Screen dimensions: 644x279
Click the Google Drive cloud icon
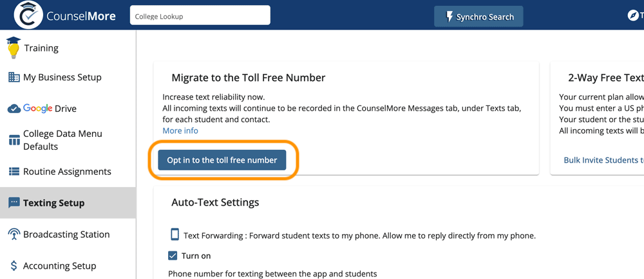tap(14, 109)
